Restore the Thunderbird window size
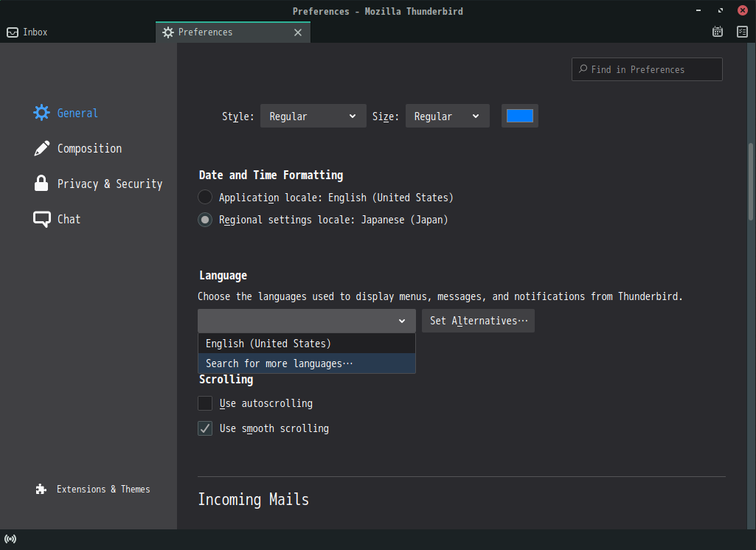The height and width of the screenshot is (550, 756). click(x=721, y=10)
